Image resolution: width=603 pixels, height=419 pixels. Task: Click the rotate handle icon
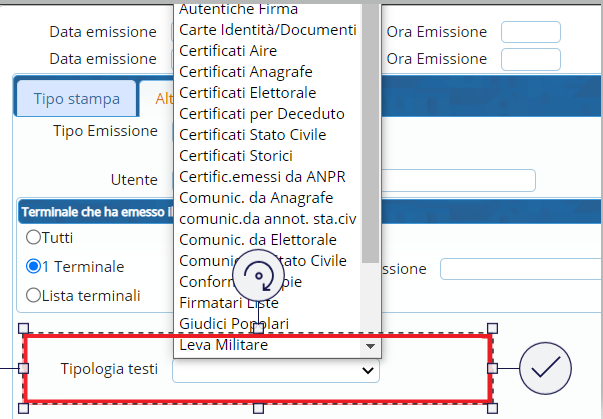coord(258,277)
